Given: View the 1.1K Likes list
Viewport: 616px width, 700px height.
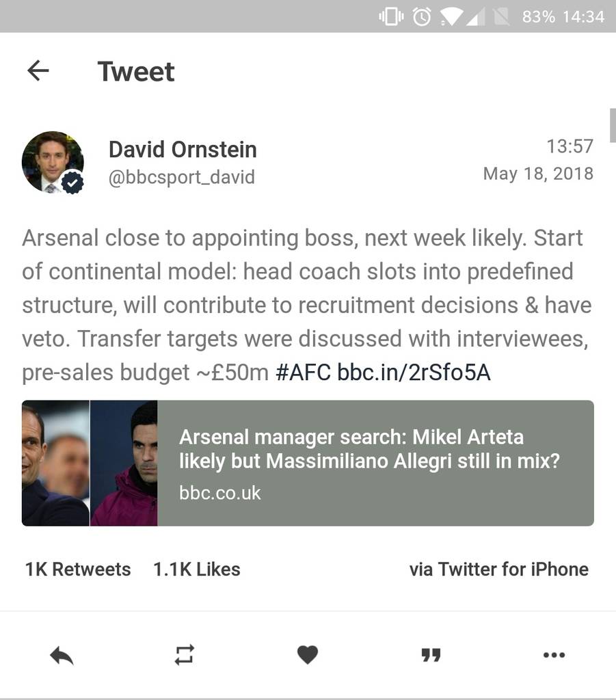Looking at the screenshot, I should [x=197, y=569].
